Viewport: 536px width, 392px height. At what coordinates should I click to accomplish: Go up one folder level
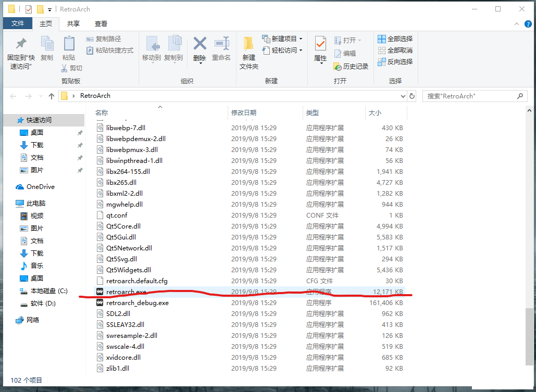click(52, 96)
